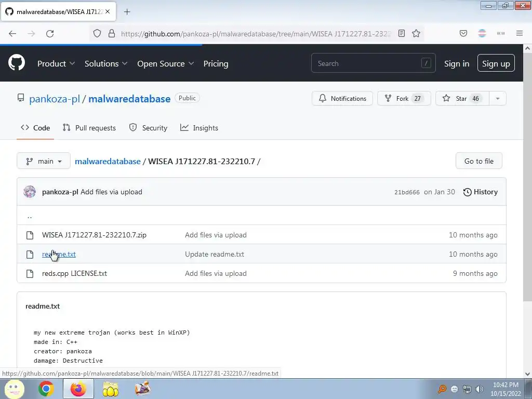This screenshot has width=532, height=399.
Task: Click the repository book icon beside pankoza-pl
Action: (21, 98)
